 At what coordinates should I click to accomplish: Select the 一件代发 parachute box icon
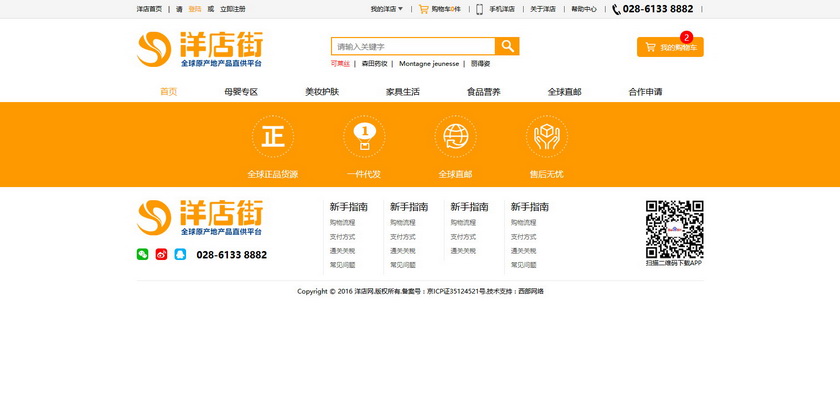pos(364,137)
